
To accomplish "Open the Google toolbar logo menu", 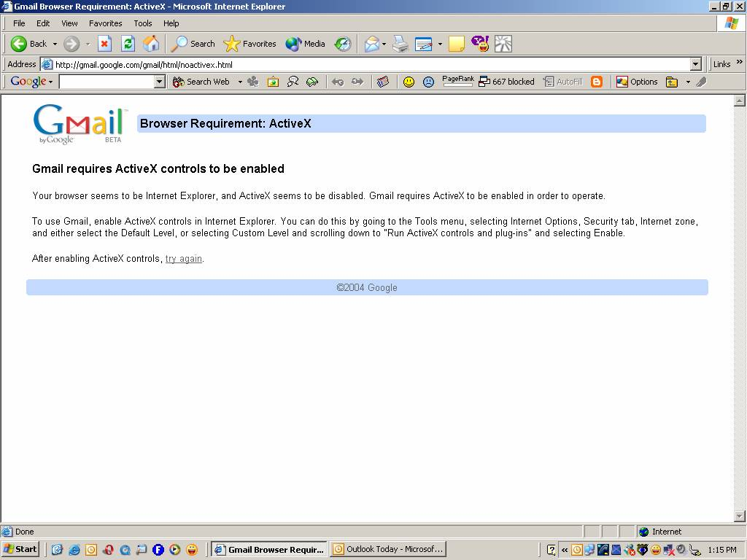I will point(31,82).
